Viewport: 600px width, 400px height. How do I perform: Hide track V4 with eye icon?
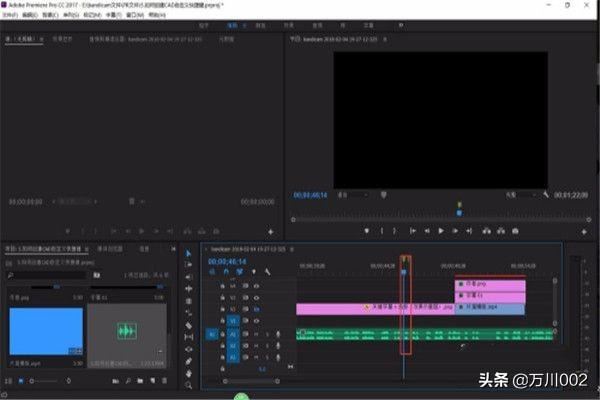click(256, 286)
